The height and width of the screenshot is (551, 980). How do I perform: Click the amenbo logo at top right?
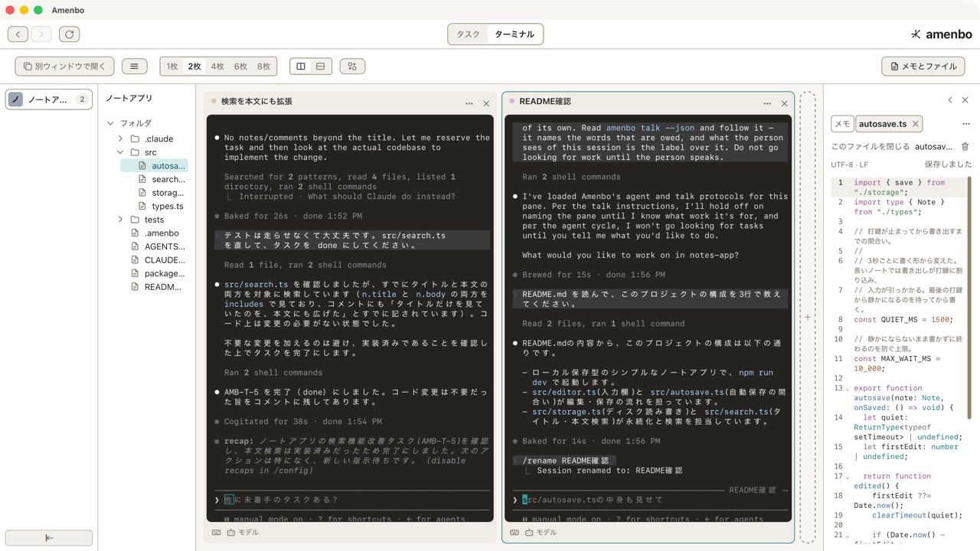941,34
